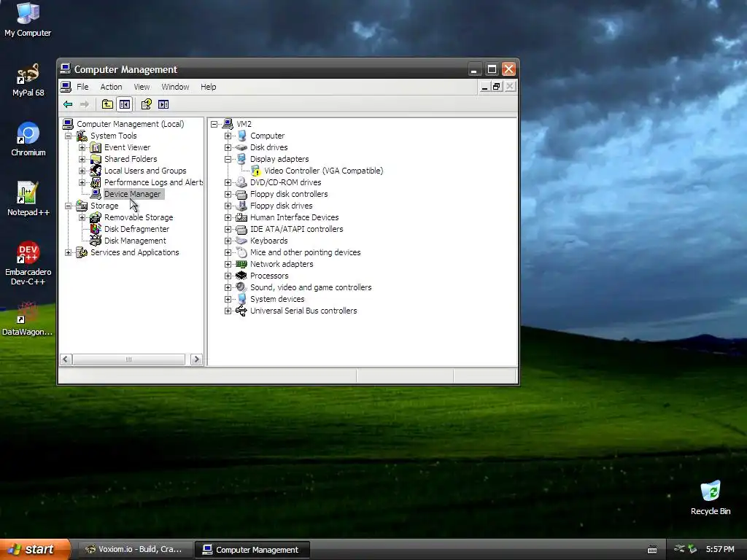Viewport: 747px width, 560px height.
Task: Click the Computer Management taskbar button
Action: [x=252, y=550]
